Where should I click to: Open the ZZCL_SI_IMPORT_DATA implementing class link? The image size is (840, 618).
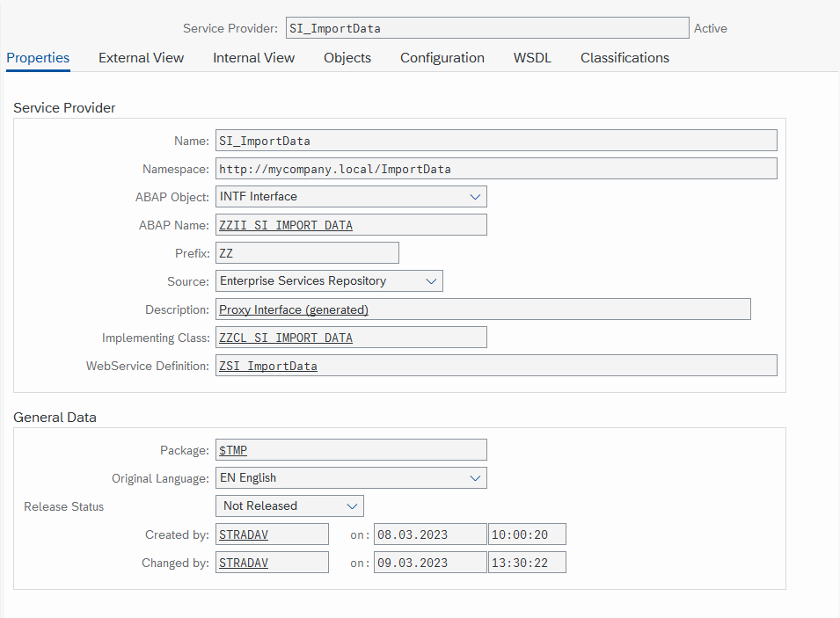(286, 338)
